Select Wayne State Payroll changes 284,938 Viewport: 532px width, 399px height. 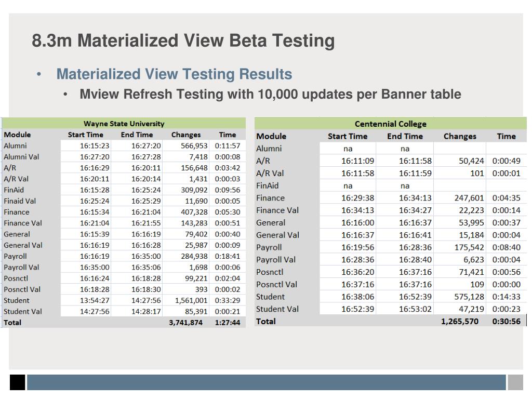194,256
